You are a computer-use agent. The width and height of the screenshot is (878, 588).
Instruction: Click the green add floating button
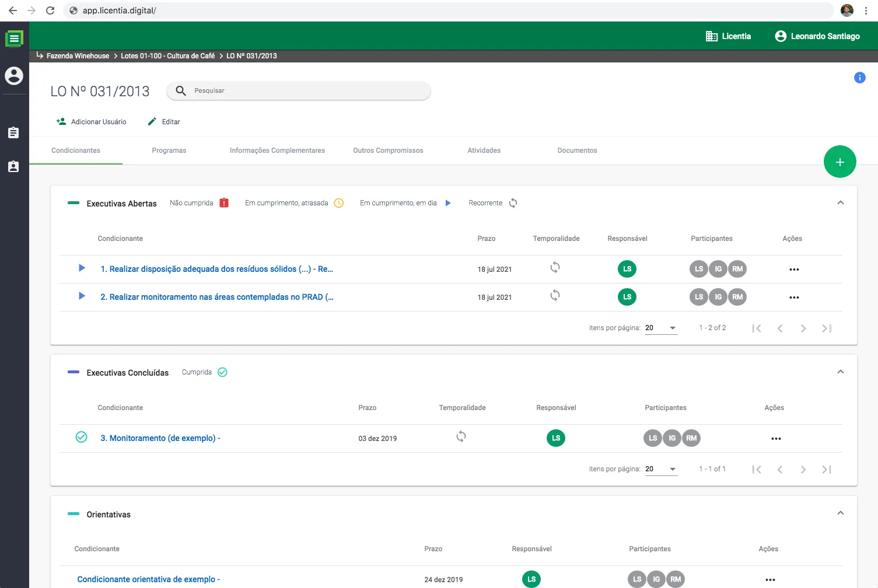pyautogui.click(x=839, y=162)
